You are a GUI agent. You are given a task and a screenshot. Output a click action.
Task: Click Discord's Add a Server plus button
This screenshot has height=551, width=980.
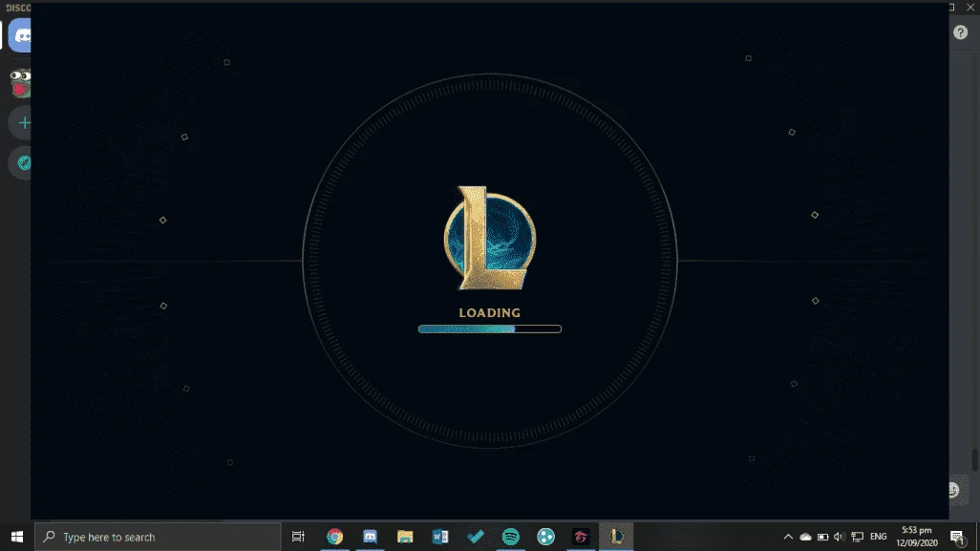[21, 123]
